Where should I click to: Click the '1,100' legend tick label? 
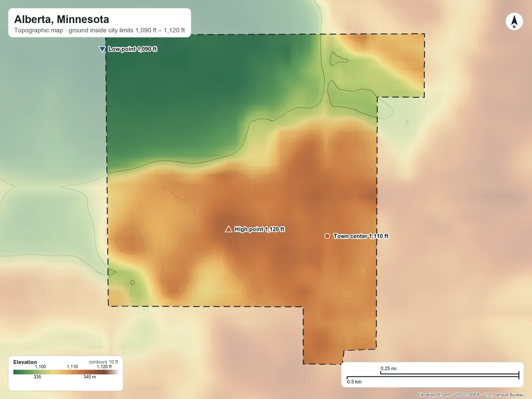click(x=40, y=367)
